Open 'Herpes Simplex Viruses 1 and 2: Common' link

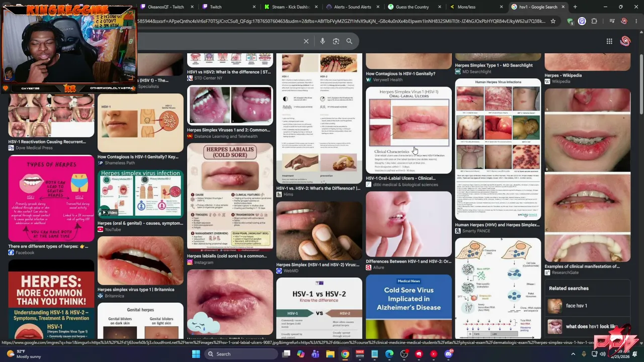click(228, 130)
